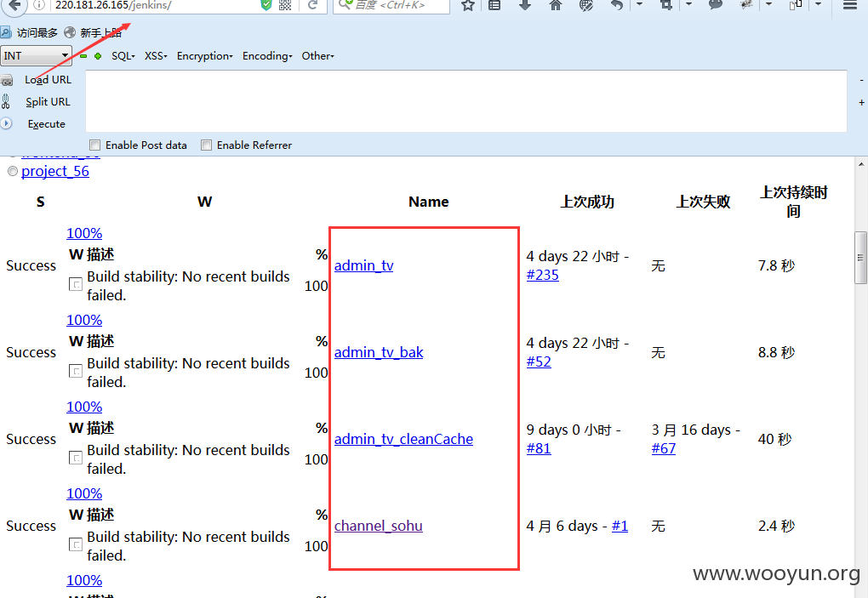868x598 pixels.
Task: Click the Split URL scissors icon
Action: tap(6, 102)
